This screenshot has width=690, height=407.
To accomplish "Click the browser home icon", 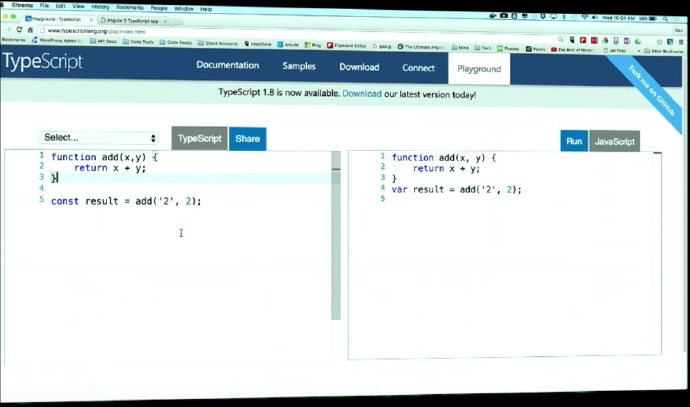I will [x=30, y=30].
